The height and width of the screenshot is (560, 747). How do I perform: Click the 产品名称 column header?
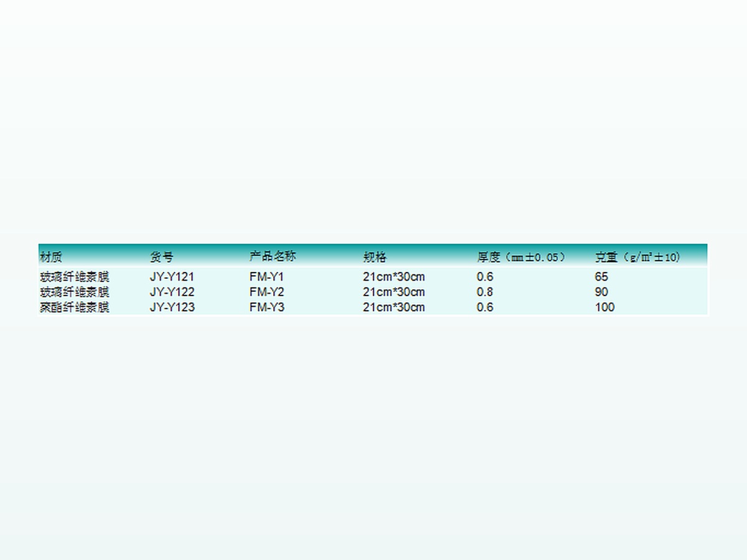pyautogui.click(x=273, y=256)
